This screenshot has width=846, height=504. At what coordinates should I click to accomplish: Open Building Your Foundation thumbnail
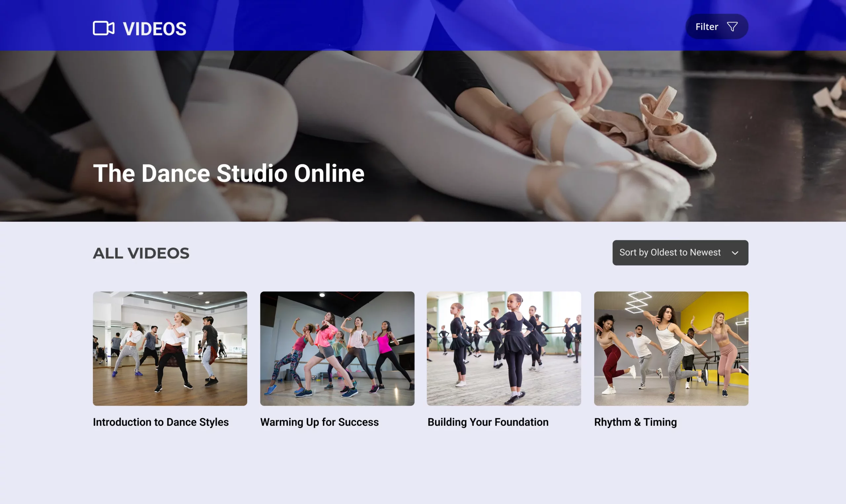[x=504, y=348]
